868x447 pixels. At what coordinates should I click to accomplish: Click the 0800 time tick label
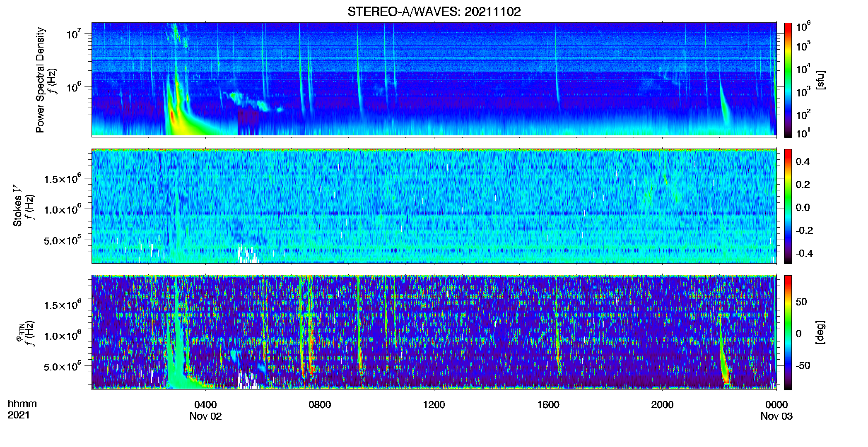320,404
